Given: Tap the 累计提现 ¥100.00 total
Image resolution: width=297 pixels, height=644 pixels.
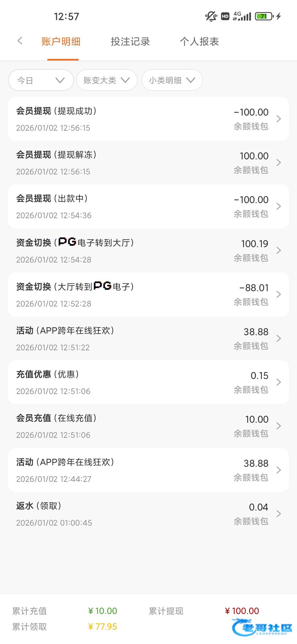Looking at the screenshot, I should pos(242,611).
